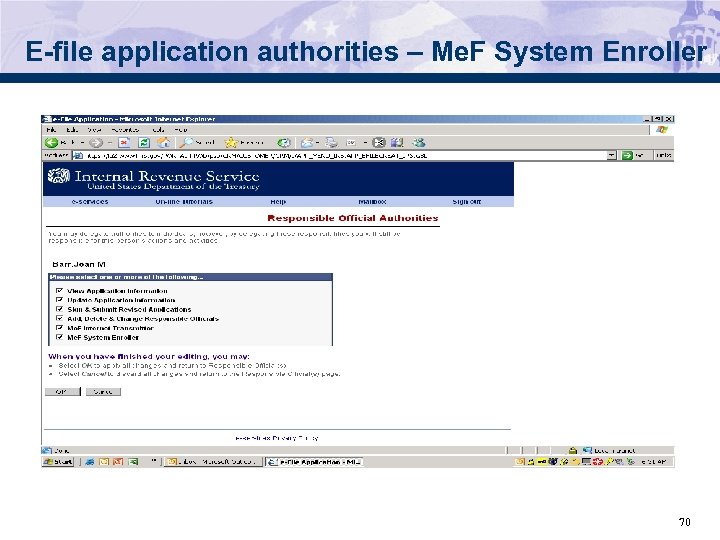Open Help in the IRS navigation bar
The image size is (720, 540).
click(x=278, y=202)
